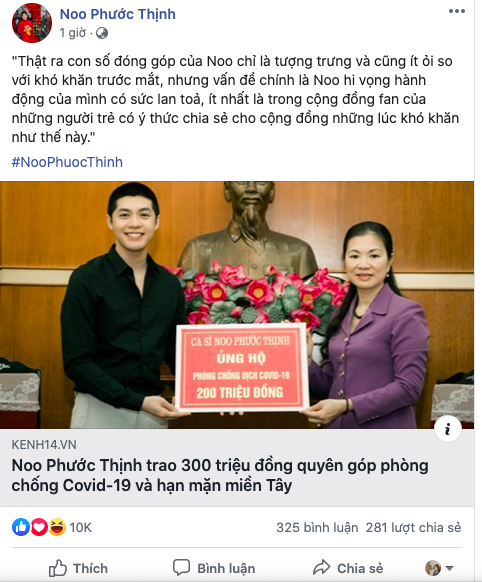482x582 pixels.
Task: Open the Noo Phước Thịnh page name link
Action: click(x=118, y=14)
